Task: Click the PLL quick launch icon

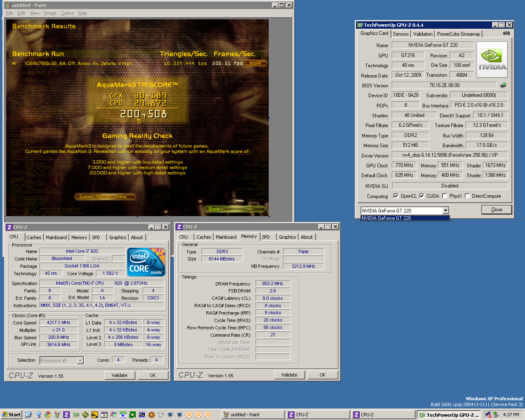Action: [x=142, y=415]
